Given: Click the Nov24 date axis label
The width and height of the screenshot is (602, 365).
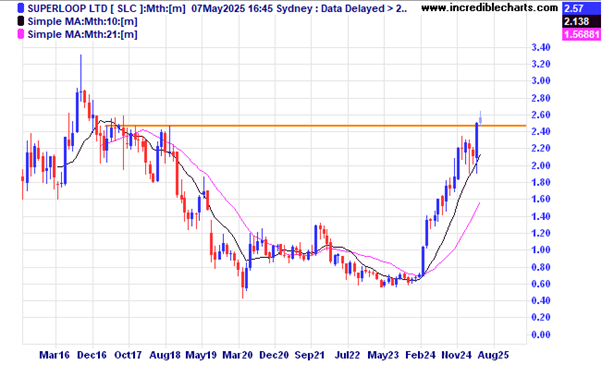Looking at the screenshot, I should tap(456, 355).
